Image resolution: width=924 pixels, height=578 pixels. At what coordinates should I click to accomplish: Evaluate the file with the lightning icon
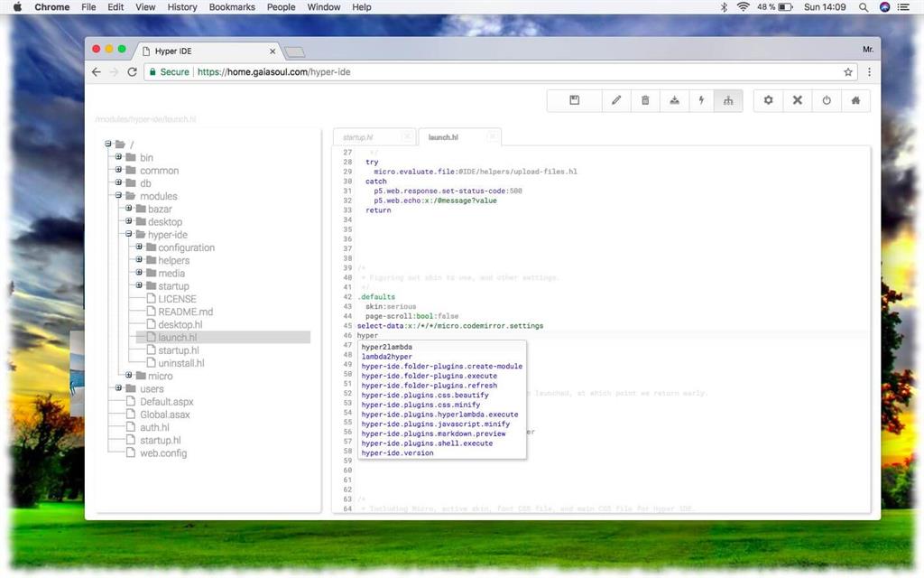[x=703, y=100]
